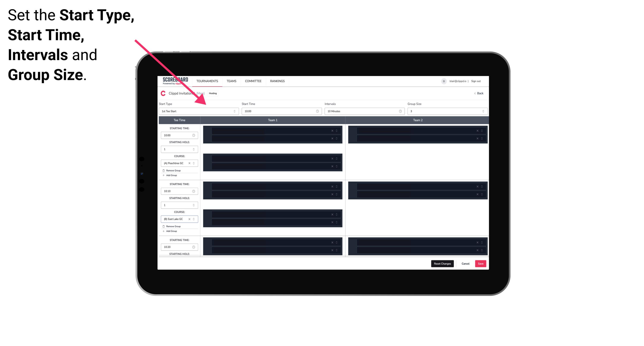Click the stepper up arrow for Starting Hole
This screenshot has width=644, height=346.
(194, 148)
